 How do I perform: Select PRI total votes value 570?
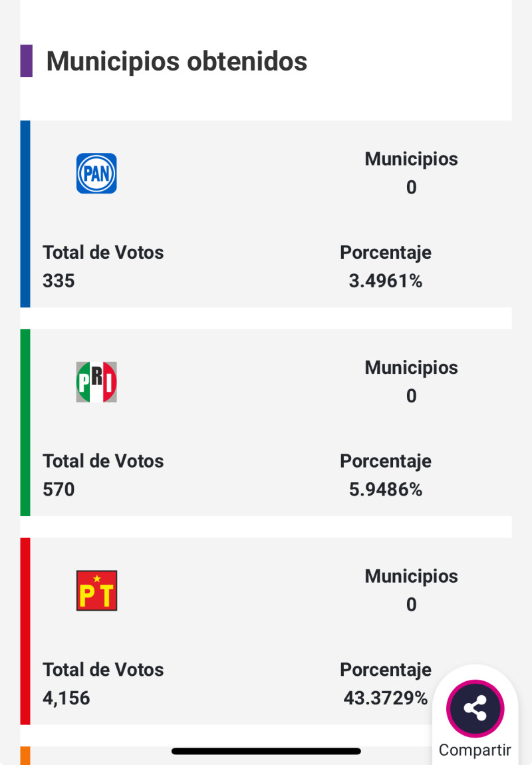pyautogui.click(x=59, y=490)
